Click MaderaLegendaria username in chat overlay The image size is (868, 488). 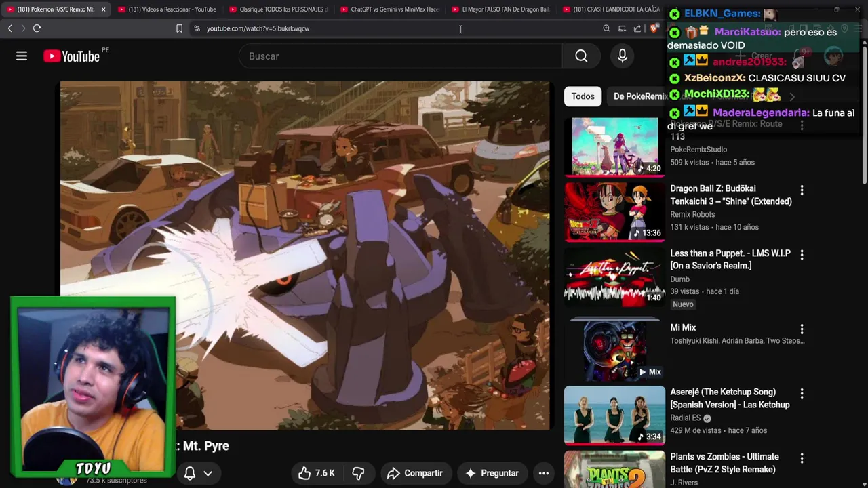760,113
